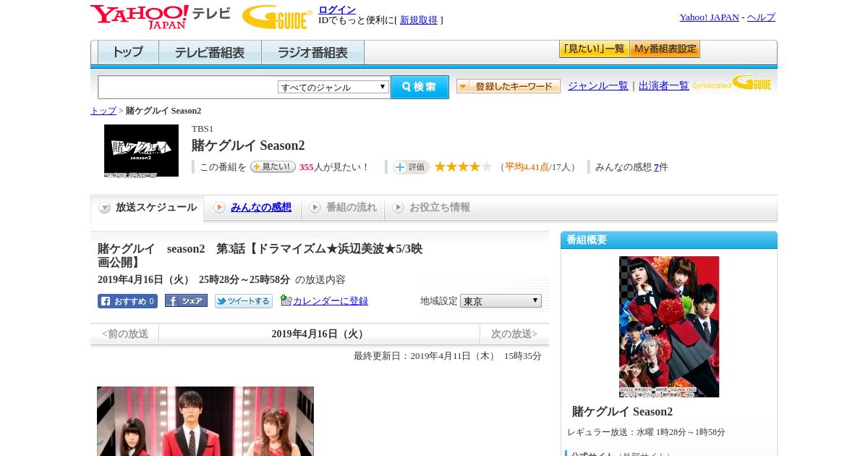Click the episode scene photo

click(205, 421)
